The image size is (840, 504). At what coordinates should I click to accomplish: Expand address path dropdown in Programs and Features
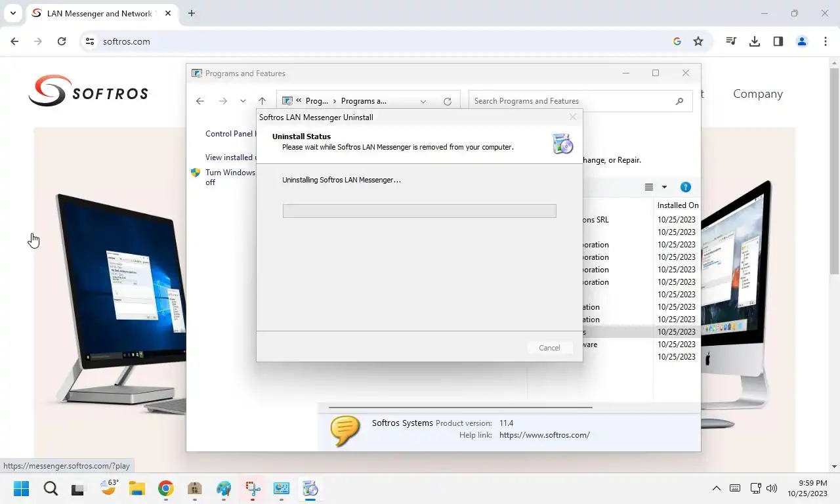[423, 101]
